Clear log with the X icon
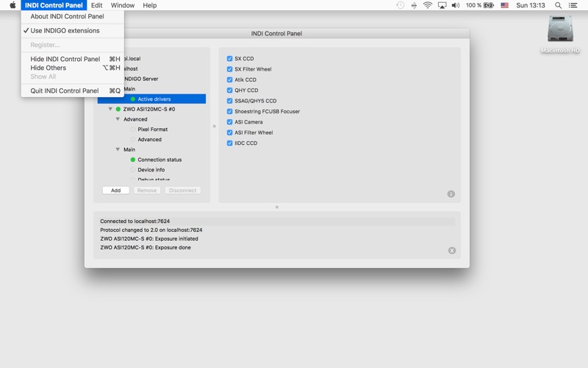The height and width of the screenshot is (368, 588). (x=452, y=250)
